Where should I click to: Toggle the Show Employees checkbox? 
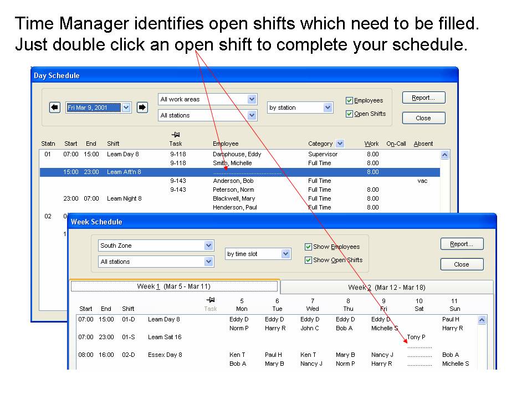[x=309, y=247]
